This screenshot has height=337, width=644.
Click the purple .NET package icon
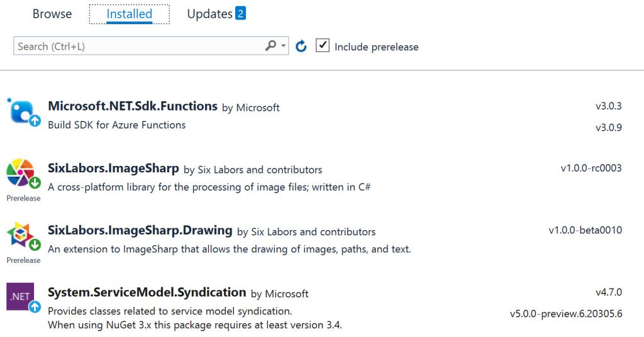(20, 296)
